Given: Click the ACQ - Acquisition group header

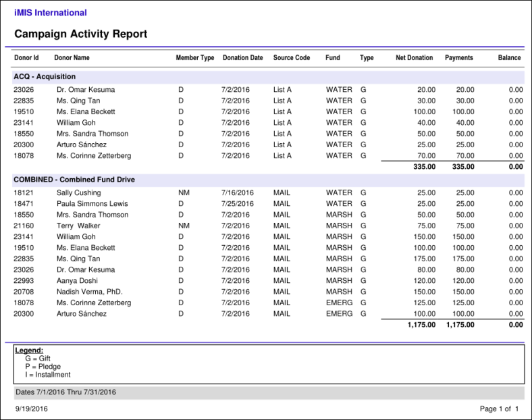Looking at the screenshot, I should pyautogui.click(x=268, y=77).
